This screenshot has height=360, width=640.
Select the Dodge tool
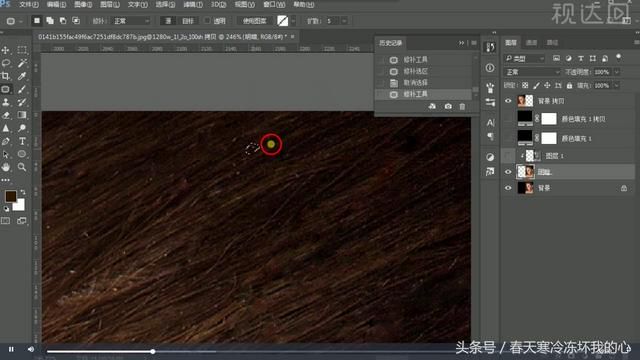(x=22, y=128)
